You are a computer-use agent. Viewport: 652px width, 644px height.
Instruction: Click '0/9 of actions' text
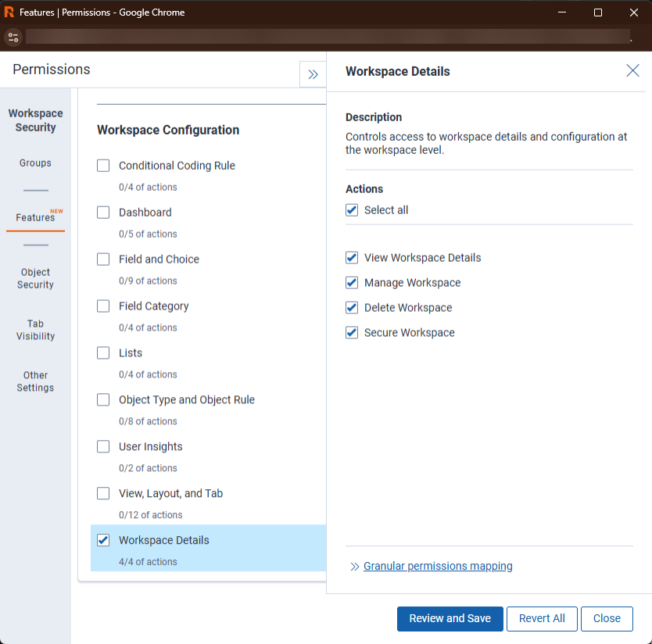(148, 281)
